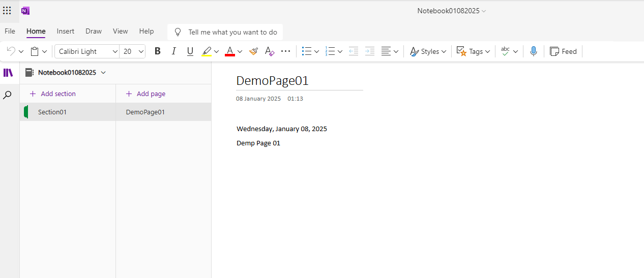Open the highlight color dropdown arrow
The image size is (644, 278).
[x=216, y=51]
